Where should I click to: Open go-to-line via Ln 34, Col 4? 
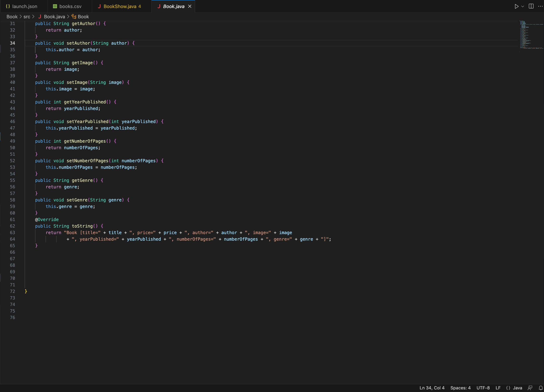[x=432, y=388]
